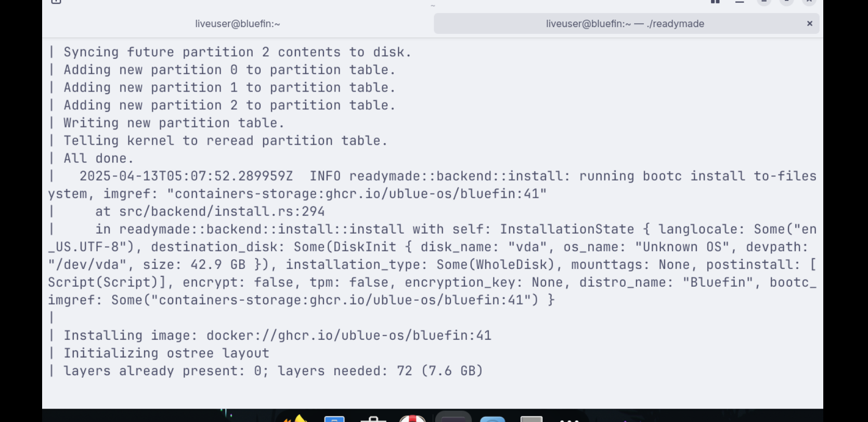Open the round blue dock app

click(493, 419)
